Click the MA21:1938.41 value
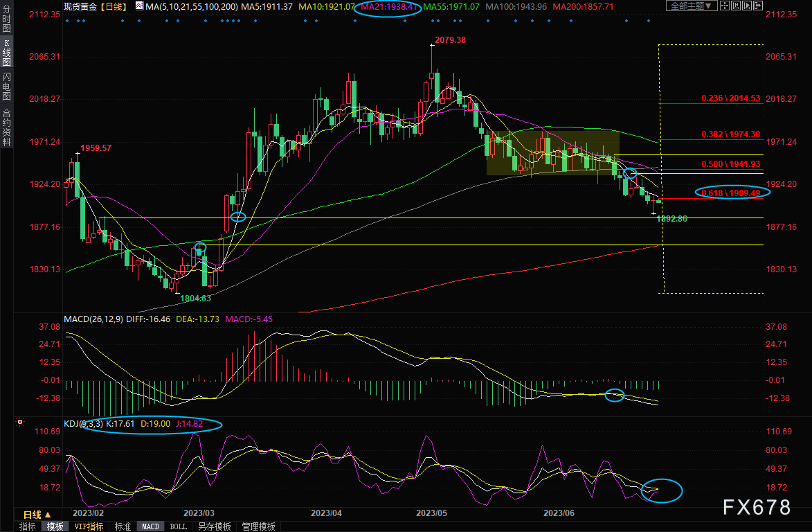Image resolution: width=812 pixels, height=532 pixels. click(x=388, y=7)
